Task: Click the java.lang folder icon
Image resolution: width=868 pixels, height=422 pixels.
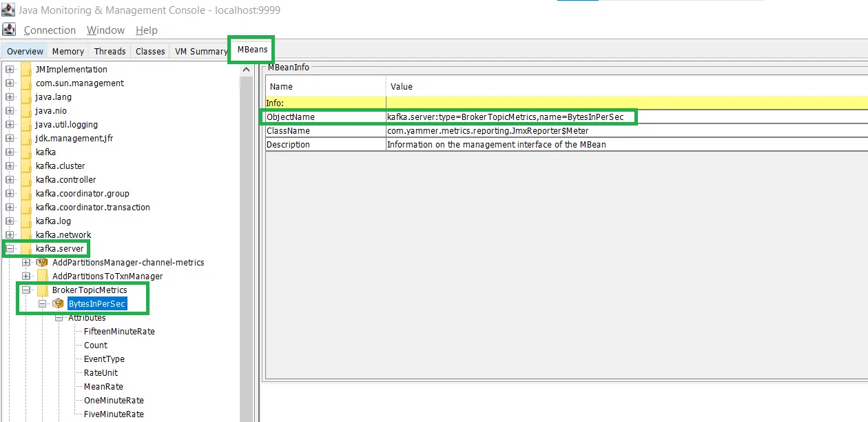Action: tap(26, 97)
